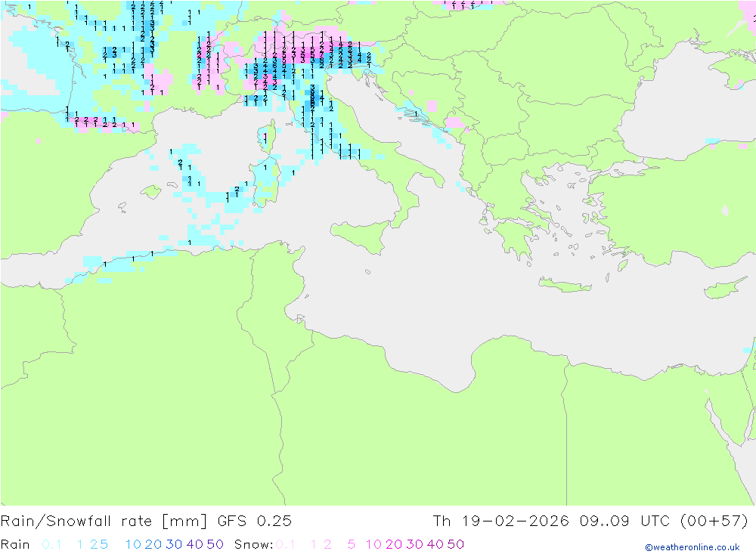The width and height of the screenshot is (756, 554).
Task: Click the '09..09 UTC' time text
Action: [x=624, y=522]
